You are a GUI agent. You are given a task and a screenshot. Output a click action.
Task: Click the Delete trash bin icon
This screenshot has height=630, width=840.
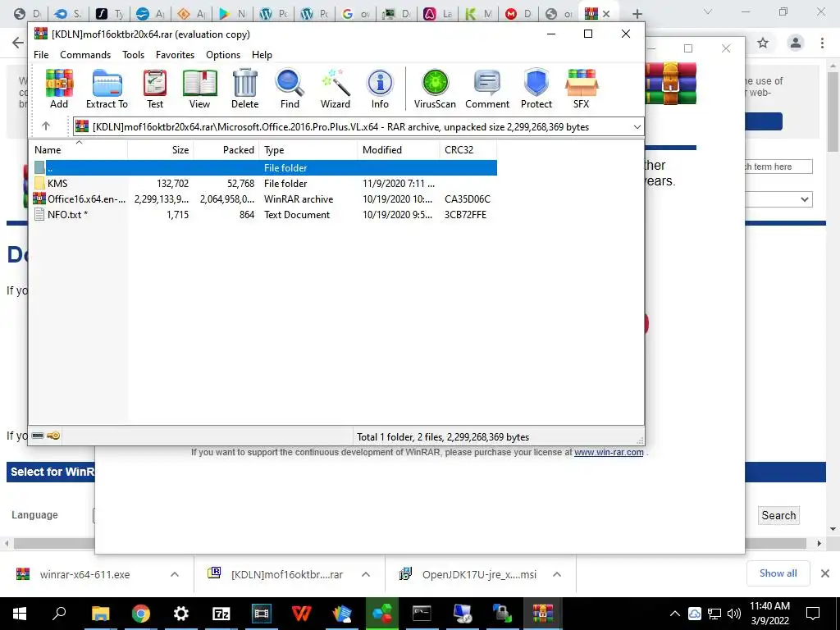coord(244,89)
